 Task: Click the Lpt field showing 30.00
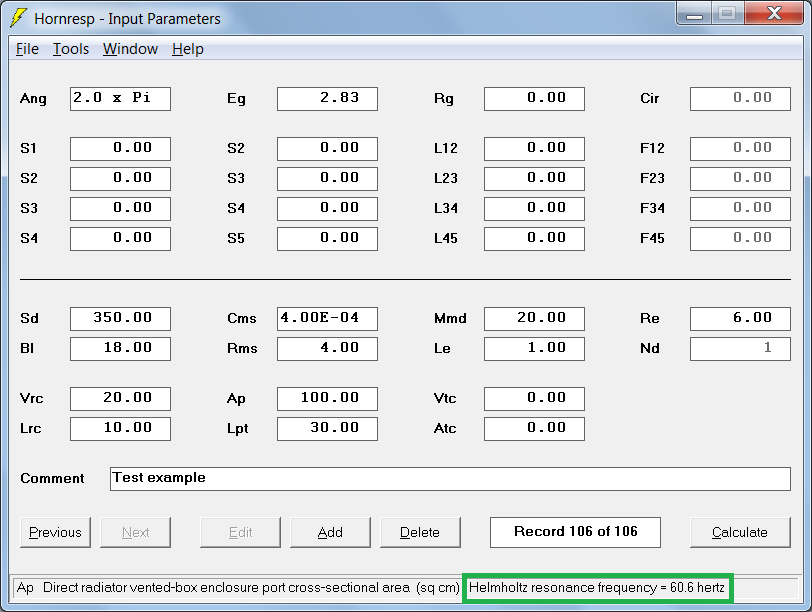327,429
